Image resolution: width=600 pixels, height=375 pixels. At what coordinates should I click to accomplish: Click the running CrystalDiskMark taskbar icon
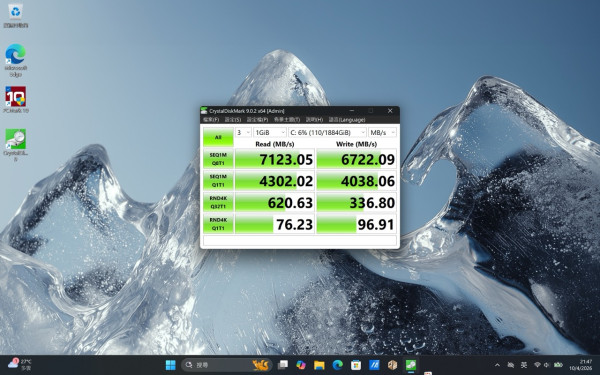(x=411, y=365)
